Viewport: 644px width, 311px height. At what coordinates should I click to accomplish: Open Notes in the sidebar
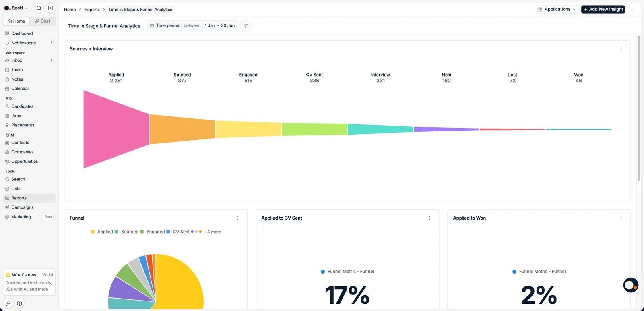click(29, 79)
